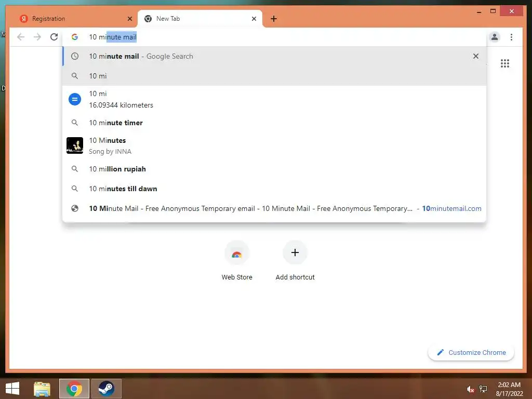Image resolution: width=532 pixels, height=399 pixels.
Task: Select the 16.09344 kilometers conversion suggestion
Action: point(274,99)
